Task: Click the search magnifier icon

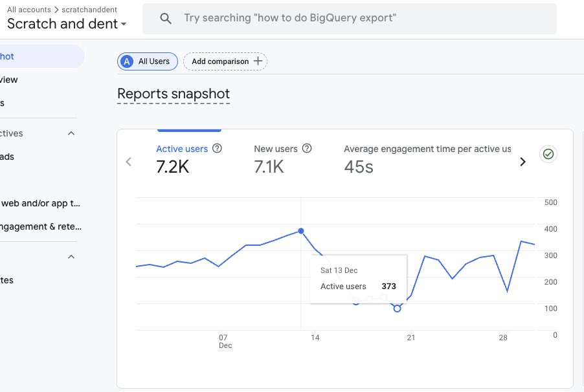Action: click(166, 18)
